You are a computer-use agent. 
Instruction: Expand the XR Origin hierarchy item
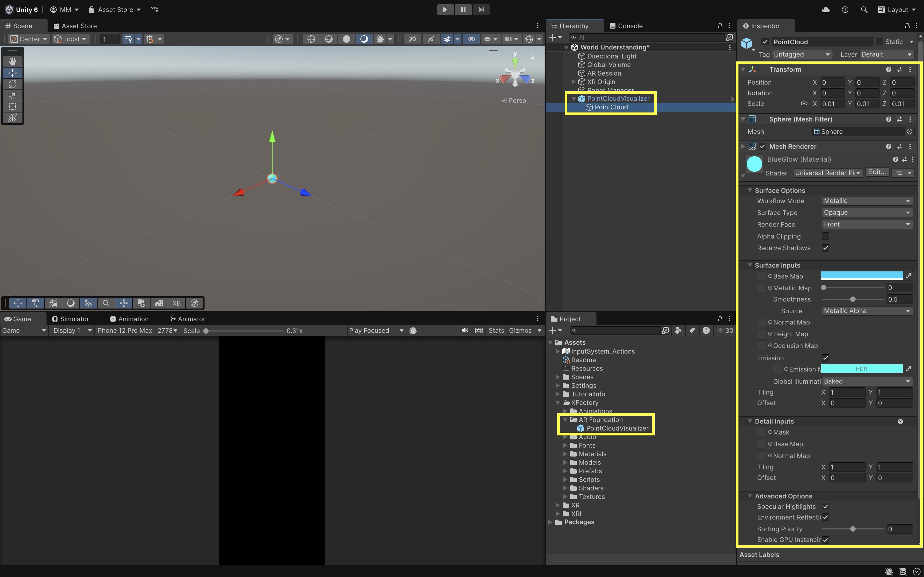pos(573,82)
